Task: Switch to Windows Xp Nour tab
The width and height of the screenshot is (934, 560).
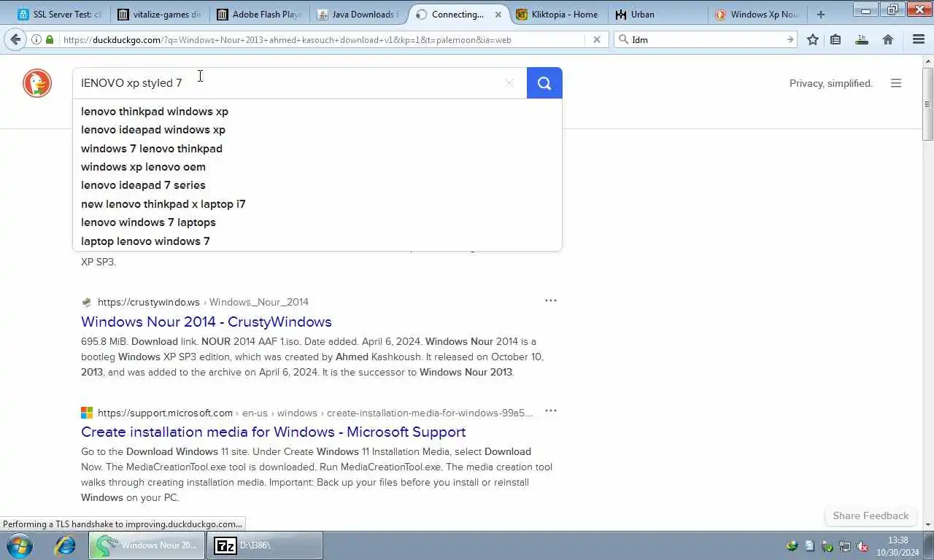Action: coord(757,14)
